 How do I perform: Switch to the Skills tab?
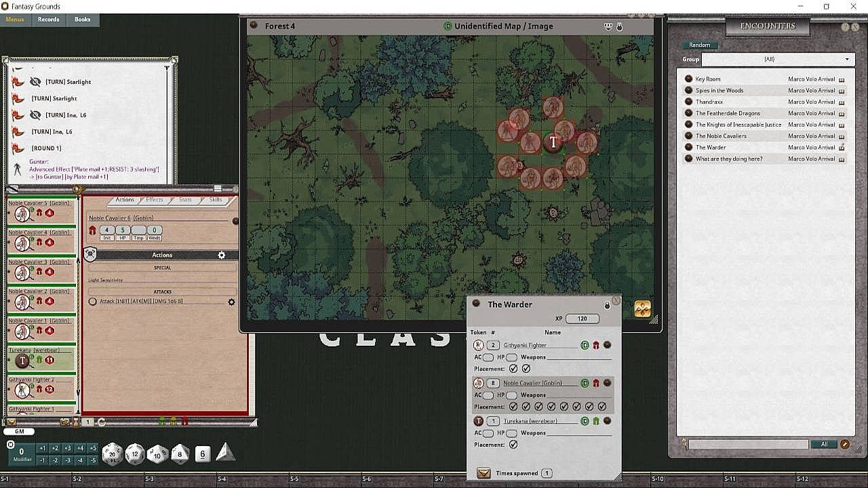(216, 200)
